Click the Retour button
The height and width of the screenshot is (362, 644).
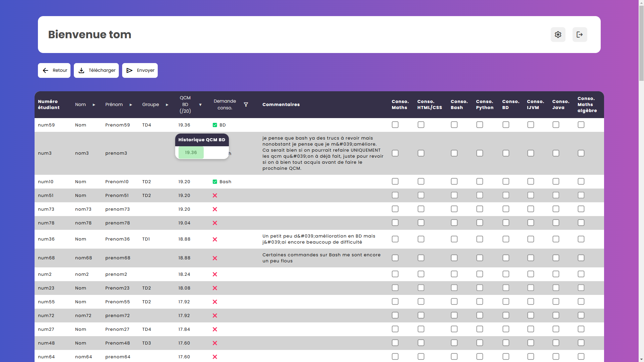54,70
